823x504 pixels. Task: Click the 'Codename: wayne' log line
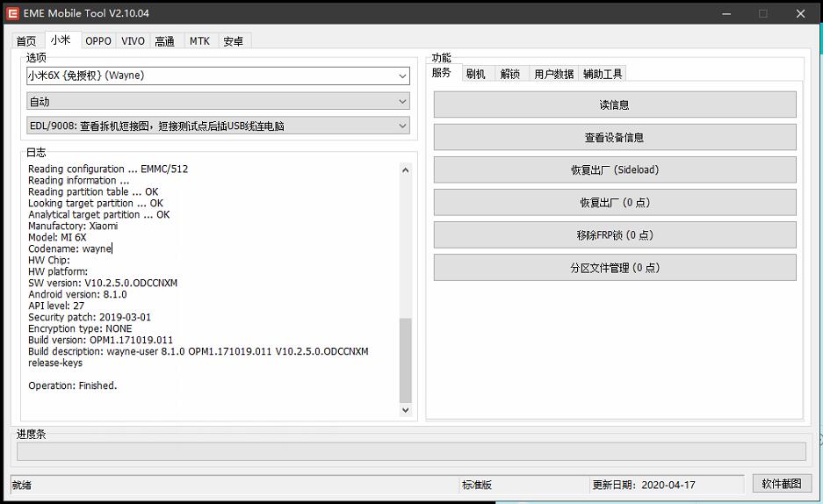pyautogui.click(x=69, y=248)
